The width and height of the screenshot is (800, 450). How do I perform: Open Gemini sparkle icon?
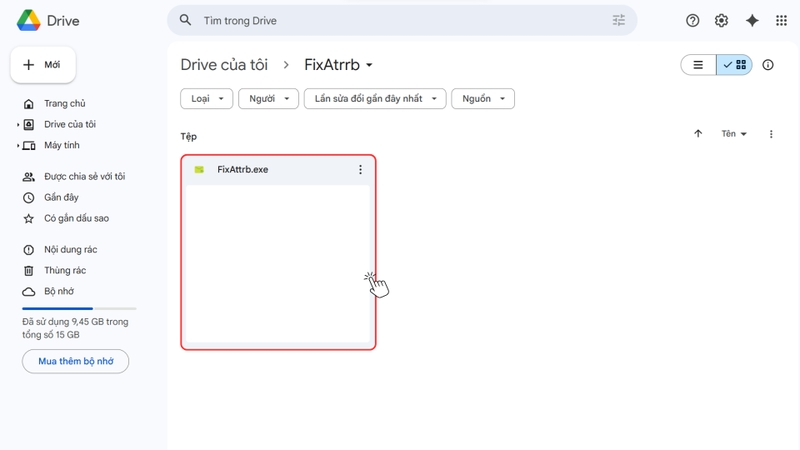[752, 20]
